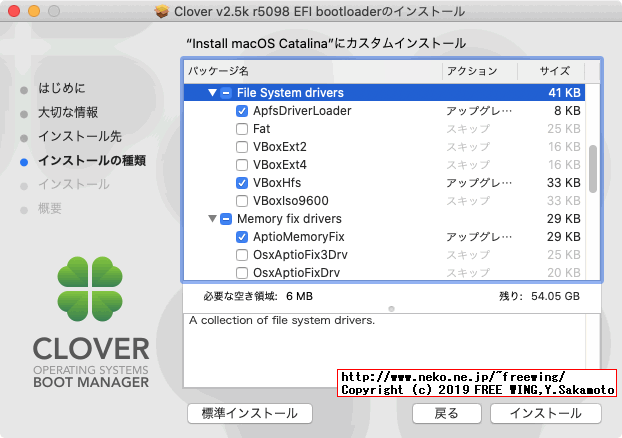Viewport: 622px width, 438px height.
Task: Check the OsxAptioFix3Drv checkbox
Action: click(x=242, y=255)
